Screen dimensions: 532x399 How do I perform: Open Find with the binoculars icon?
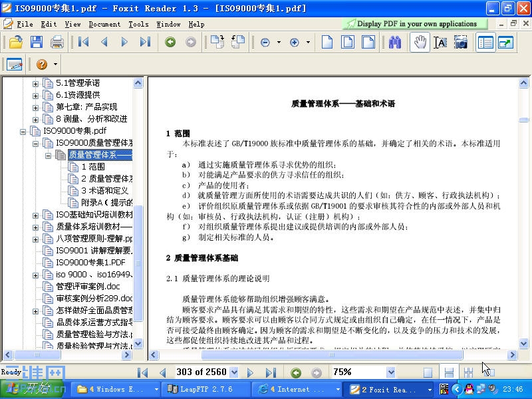(394, 43)
